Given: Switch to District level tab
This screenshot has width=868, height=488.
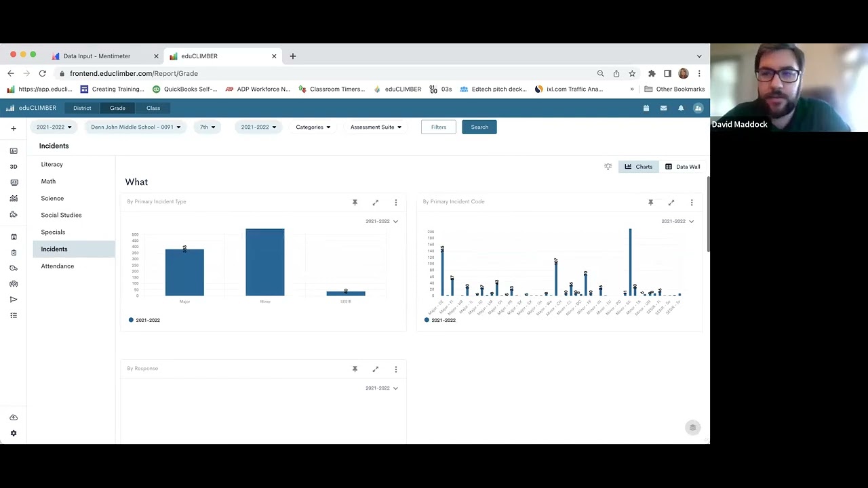Looking at the screenshot, I should (x=82, y=108).
